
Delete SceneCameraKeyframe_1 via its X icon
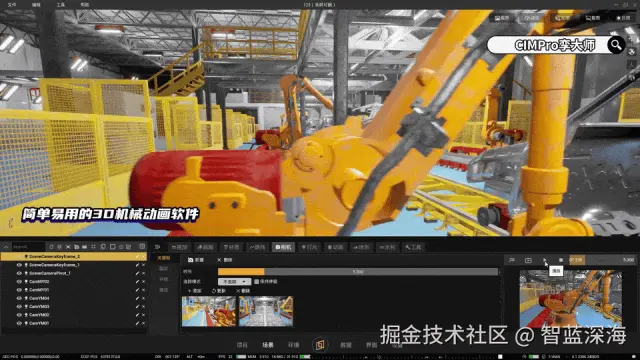pyautogui.click(x=143, y=265)
